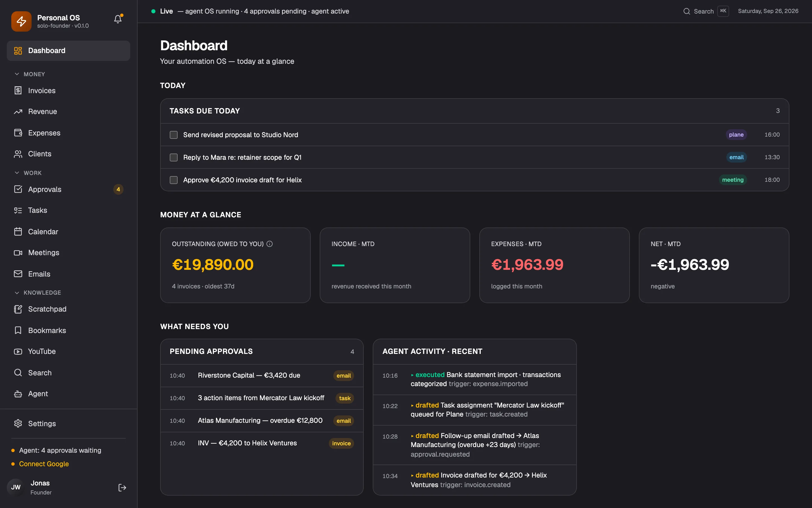Open the 10:34 Invoice drafted for Helix entry
The width and height of the screenshot is (812, 508).
[x=475, y=480]
